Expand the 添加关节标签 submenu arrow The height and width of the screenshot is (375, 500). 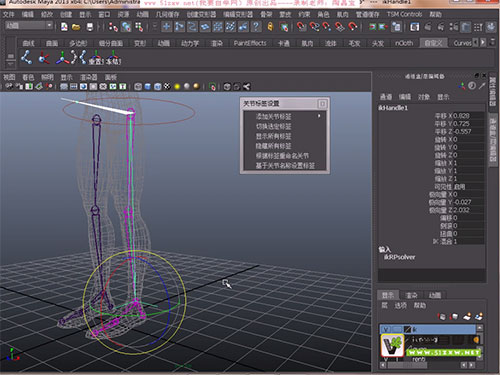319,116
